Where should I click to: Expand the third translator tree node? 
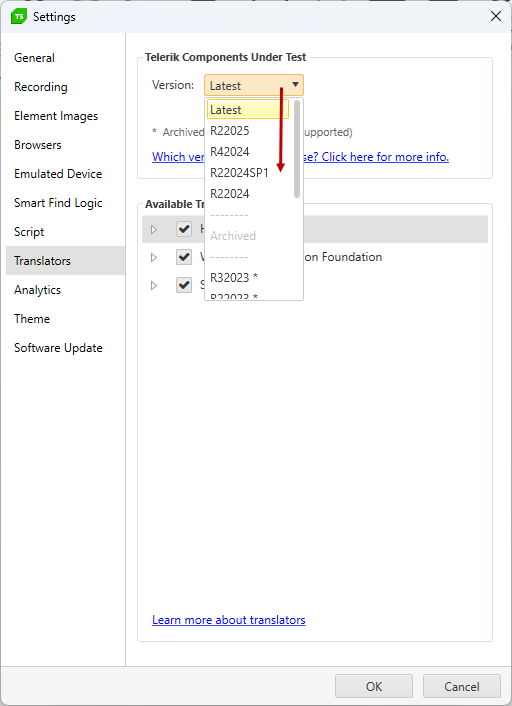pos(154,285)
